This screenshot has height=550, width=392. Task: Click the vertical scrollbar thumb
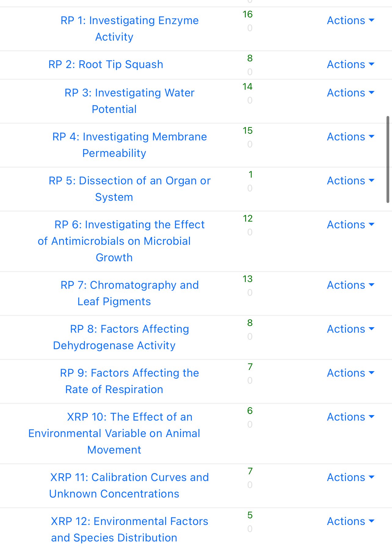(388, 159)
